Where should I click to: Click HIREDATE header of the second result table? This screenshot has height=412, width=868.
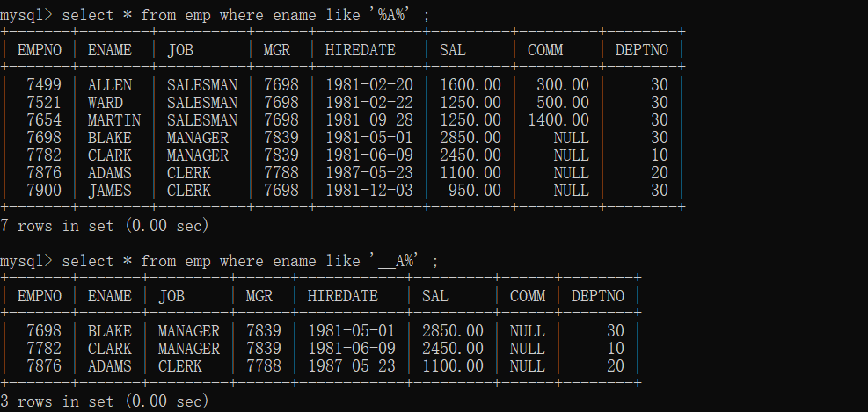(343, 296)
